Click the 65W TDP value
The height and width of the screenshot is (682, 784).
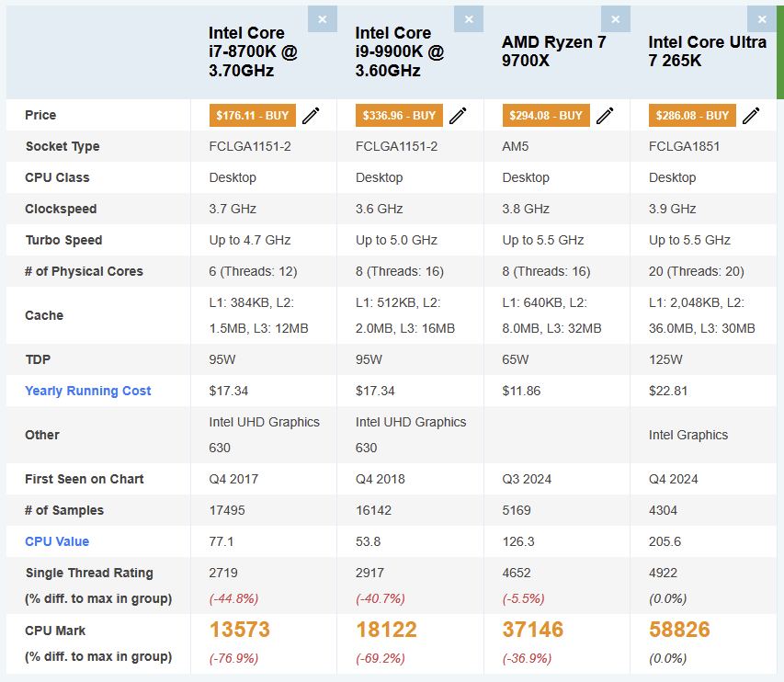[516, 360]
